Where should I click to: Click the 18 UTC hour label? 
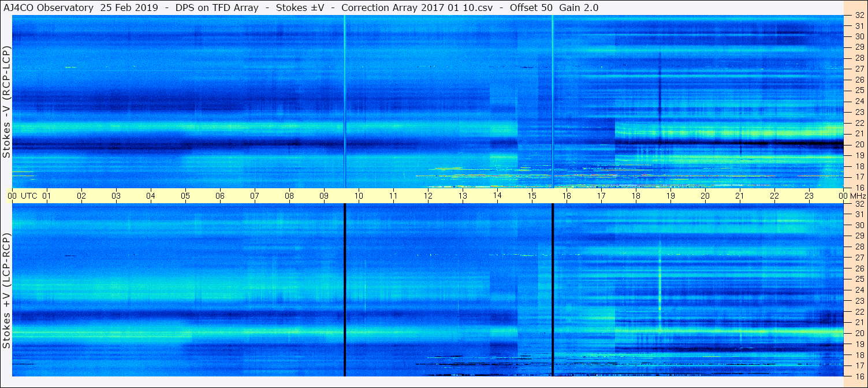[x=636, y=196]
